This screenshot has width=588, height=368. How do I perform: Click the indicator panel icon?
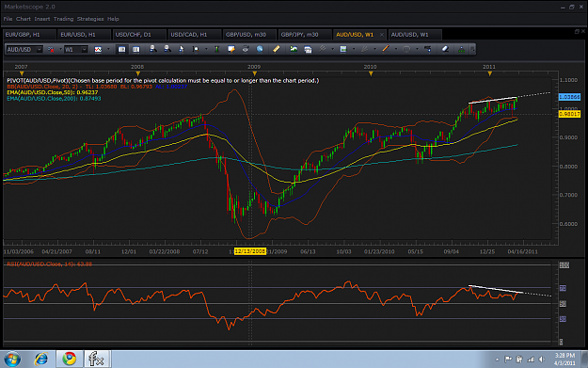pyautogui.click(x=343, y=49)
